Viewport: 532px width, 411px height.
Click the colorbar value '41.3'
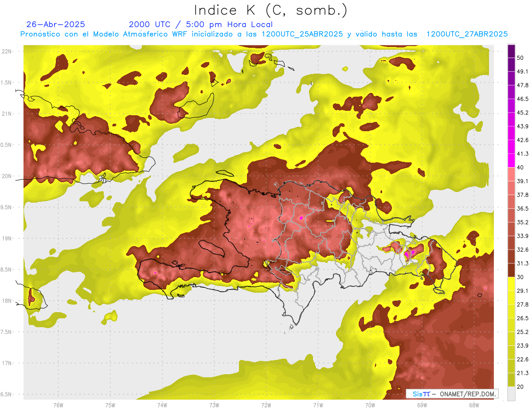coord(523,154)
